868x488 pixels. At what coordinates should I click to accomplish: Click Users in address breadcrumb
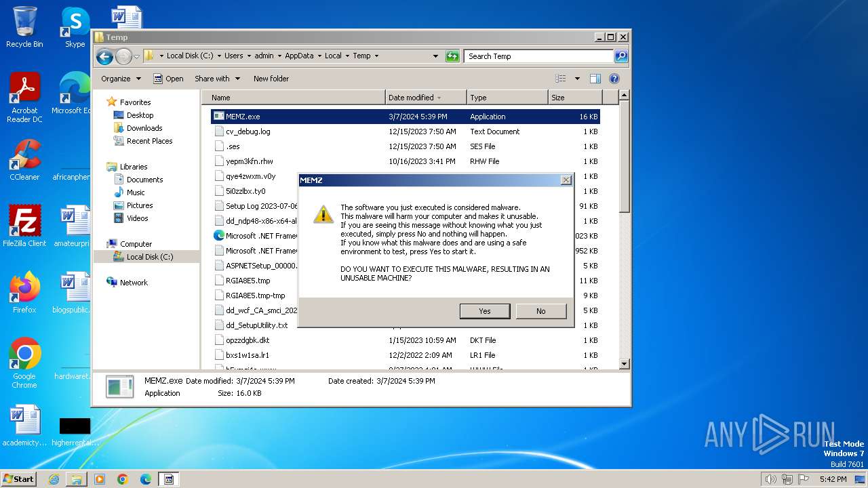(x=234, y=56)
